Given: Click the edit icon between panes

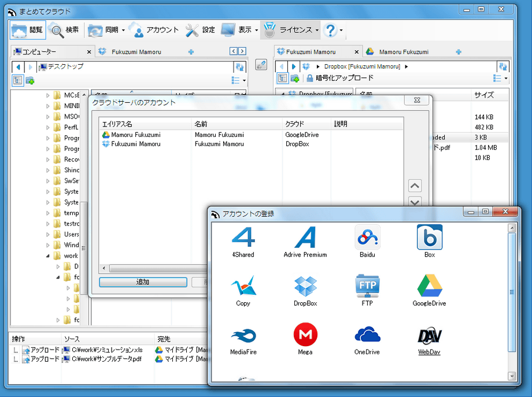Looking at the screenshot, I should [261, 64].
